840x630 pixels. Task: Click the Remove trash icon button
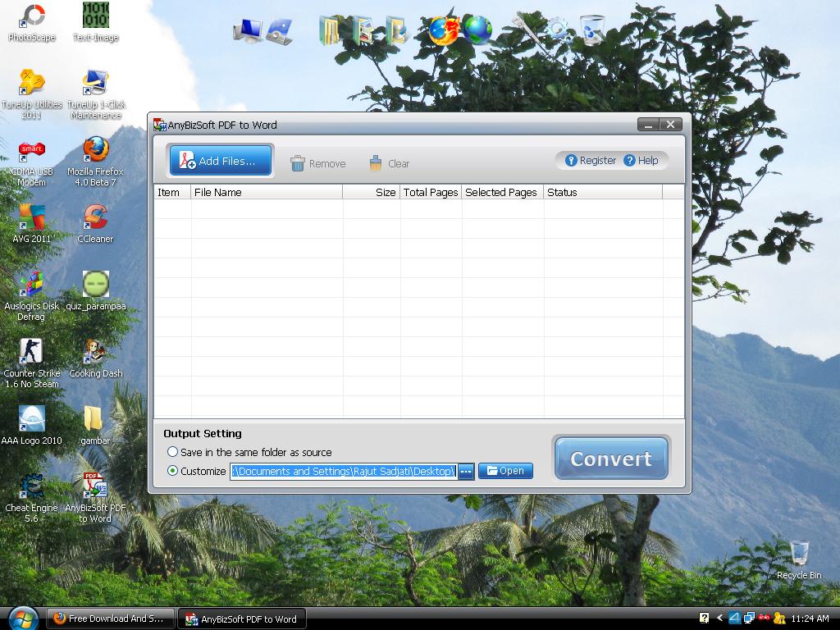tap(317, 163)
